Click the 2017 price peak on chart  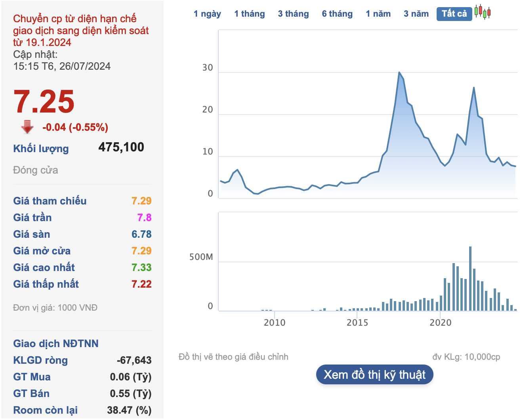pyautogui.click(x=399, y=73)
